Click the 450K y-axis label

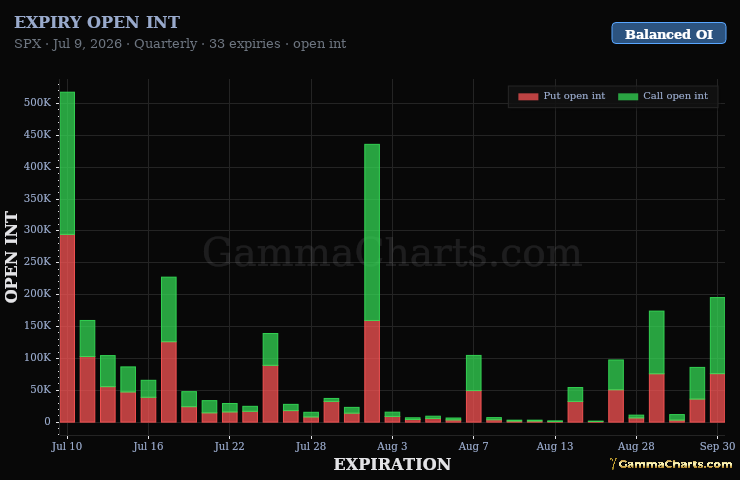pyautogui.click(x=37, y=135)
